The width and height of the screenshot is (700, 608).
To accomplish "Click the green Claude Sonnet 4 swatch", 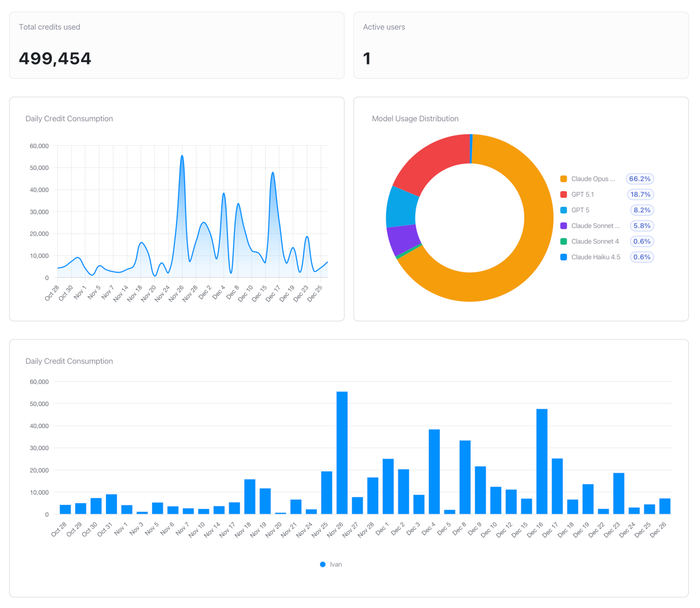I will point(563,242).
